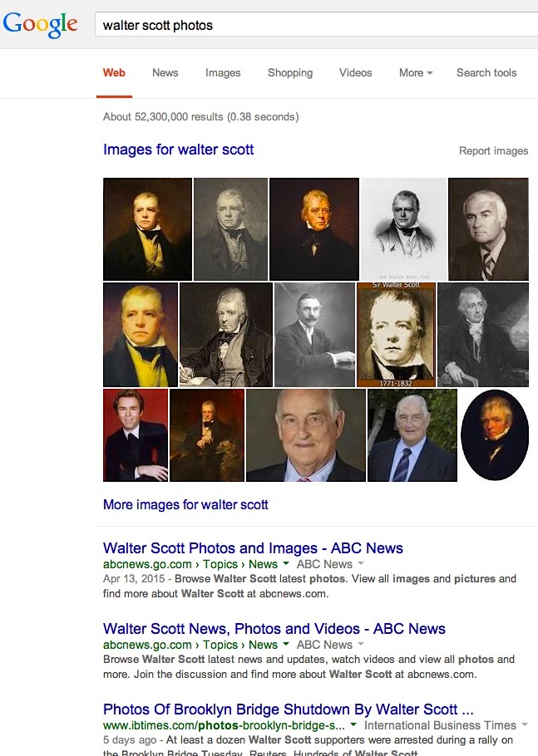The image size is (538, 756).
Task: Open the International Business Times gray dropdown arrow
Action: pyautogui.click(x=525, y=724)
